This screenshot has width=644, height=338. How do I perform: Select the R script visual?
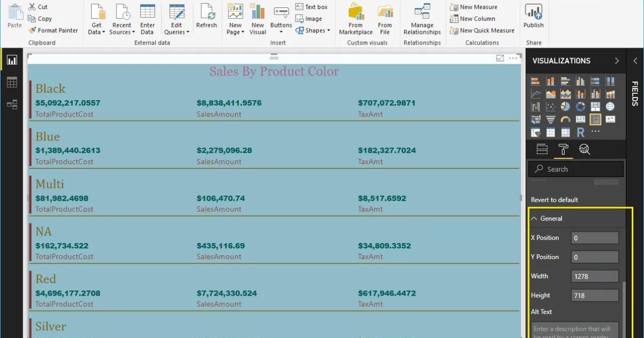(x=580, y=132)
